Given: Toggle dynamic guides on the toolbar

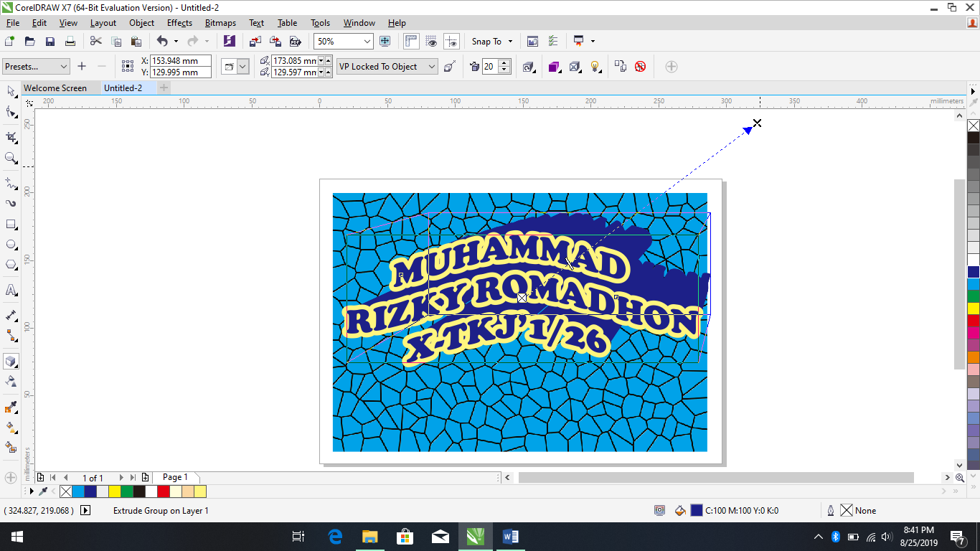Looking at the screenshot, I should [x=452, y=41].
